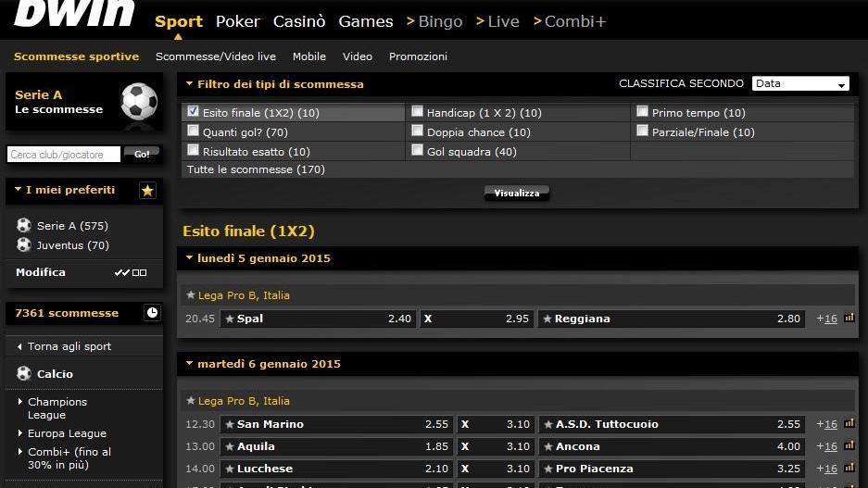Screen dimensions: 868x488
Task: Click the star of Lega Pro B under martedì
Action: (x=191, y=401)
